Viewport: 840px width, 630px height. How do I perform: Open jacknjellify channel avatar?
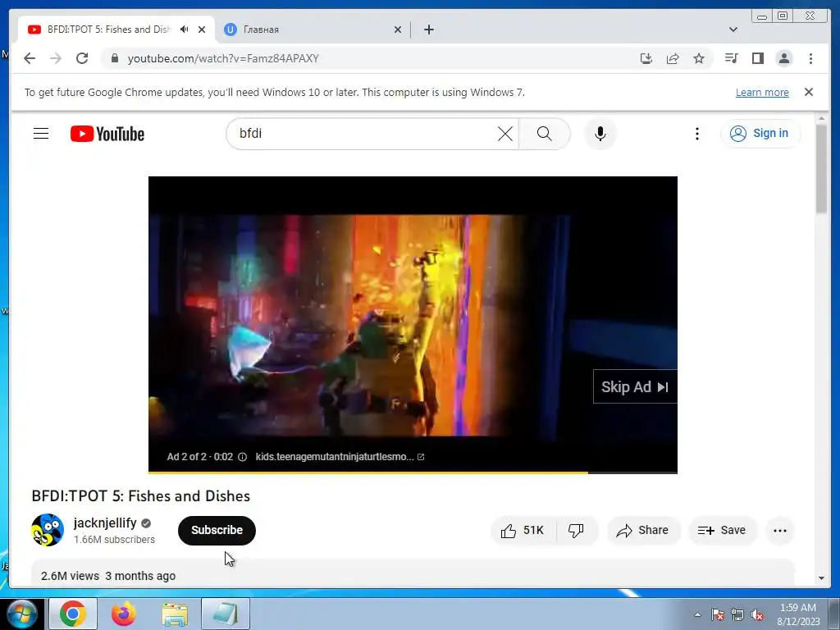pyautogui.click(x=48, y=530)
